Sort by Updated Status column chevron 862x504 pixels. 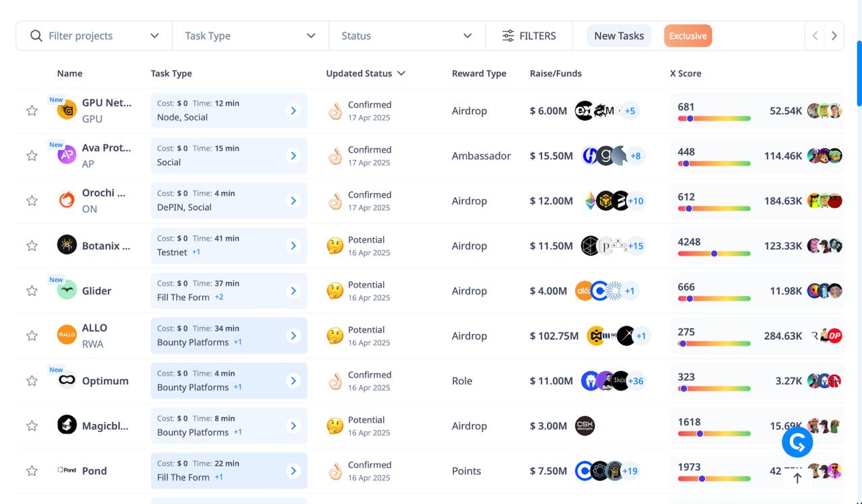pos(401,73)
